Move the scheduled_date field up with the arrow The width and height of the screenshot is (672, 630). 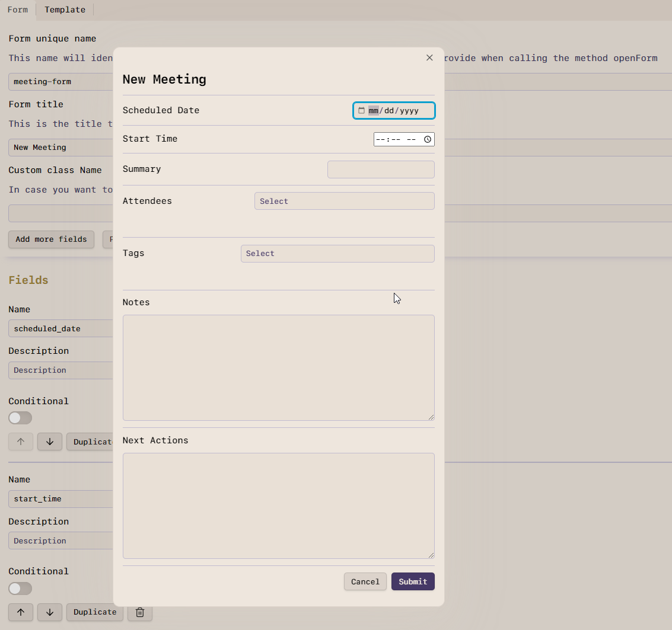click(20, 442)
